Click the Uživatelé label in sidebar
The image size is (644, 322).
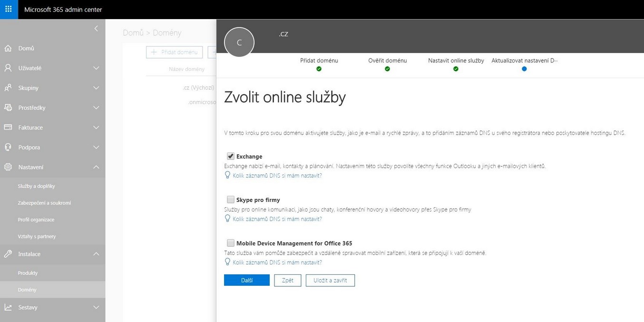tap(30, 68)
